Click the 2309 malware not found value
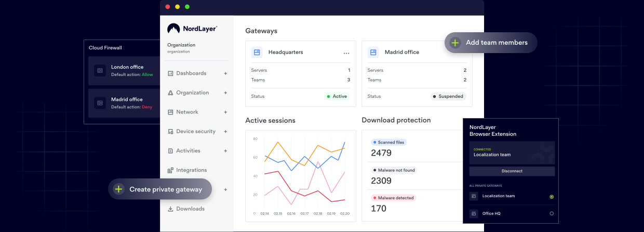 click(x=381, y=181)
